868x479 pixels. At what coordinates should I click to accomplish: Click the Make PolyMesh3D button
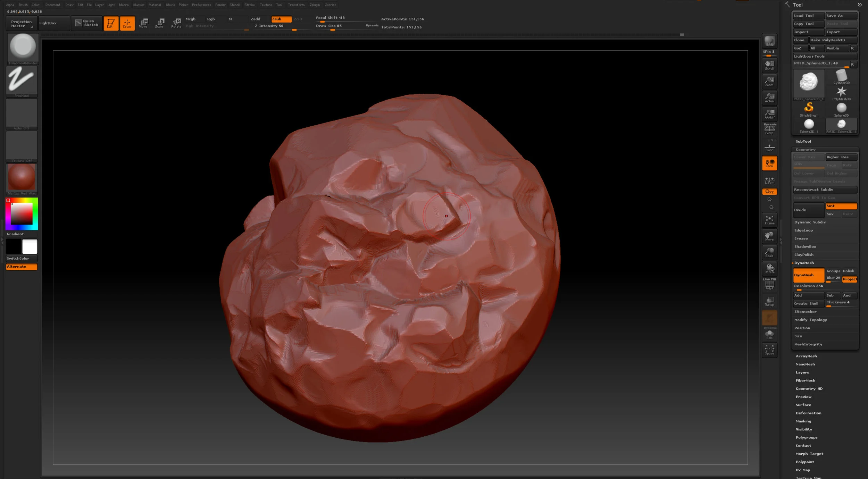point(833,40)
